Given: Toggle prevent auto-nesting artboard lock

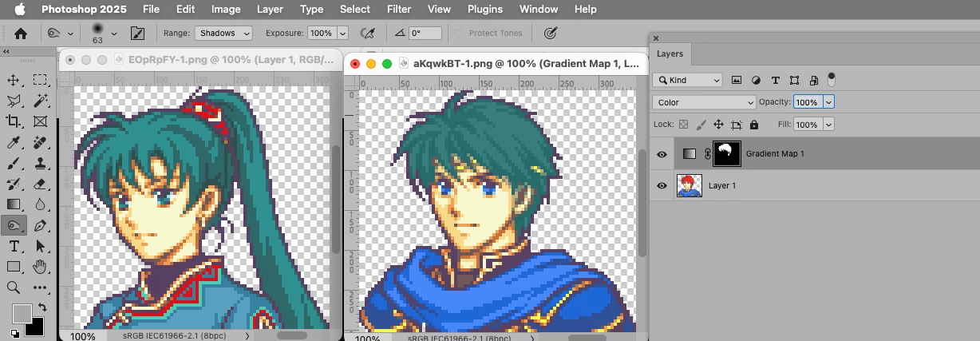Looking at the screenshot, I should (x=736, y=125).
